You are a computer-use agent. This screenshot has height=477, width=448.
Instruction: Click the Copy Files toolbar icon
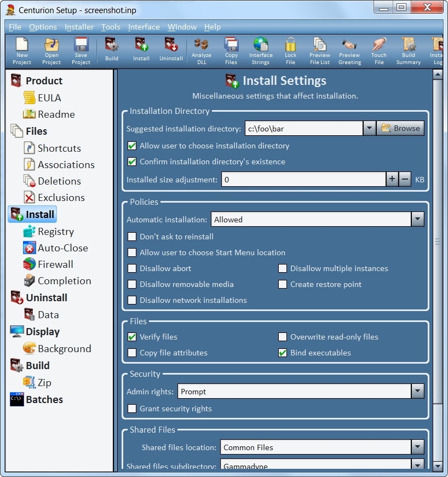coord(231,51)
